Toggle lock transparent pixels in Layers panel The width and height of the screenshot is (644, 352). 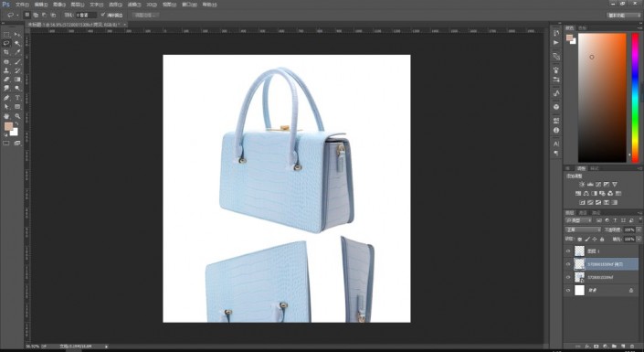[579, 239]
